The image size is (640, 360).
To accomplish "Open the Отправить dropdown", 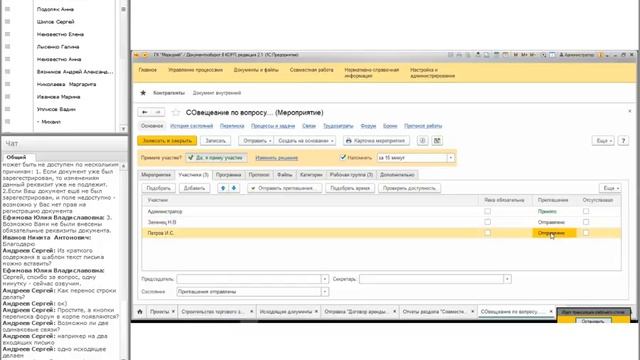I will pos(256,141).
